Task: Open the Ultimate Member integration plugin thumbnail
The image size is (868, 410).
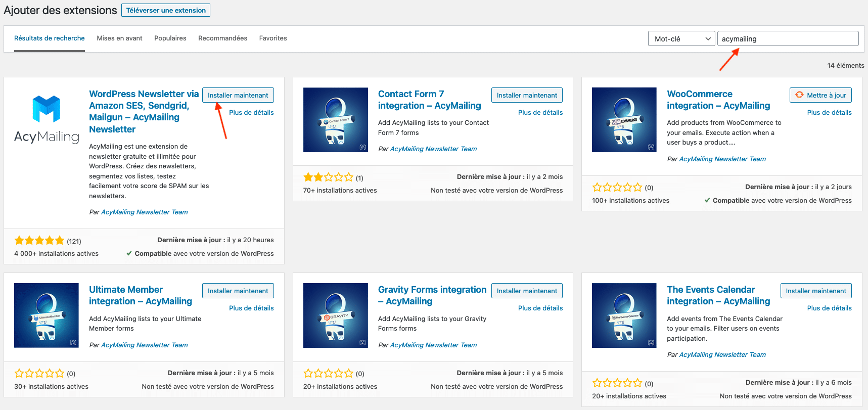Action: point(47,315)
